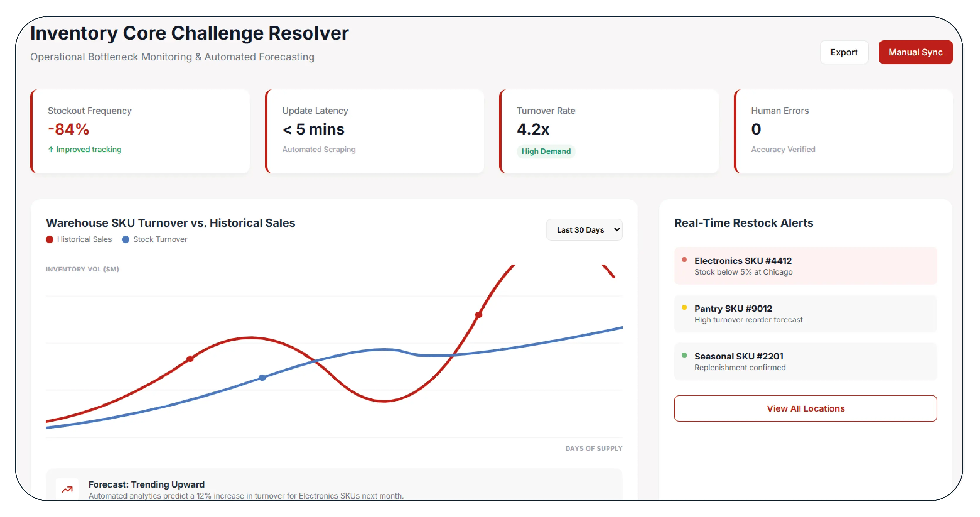
Task: Click the Export button
Action: pyautogui.click(x=843, y=53)
